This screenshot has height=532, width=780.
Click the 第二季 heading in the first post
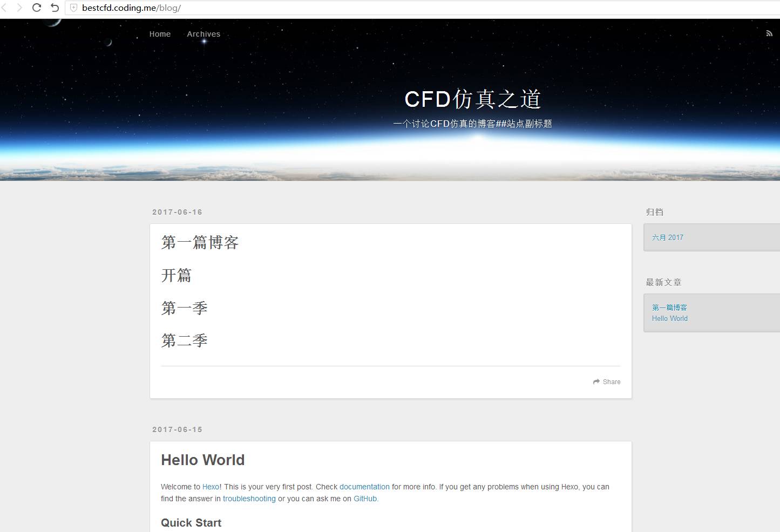184,340
